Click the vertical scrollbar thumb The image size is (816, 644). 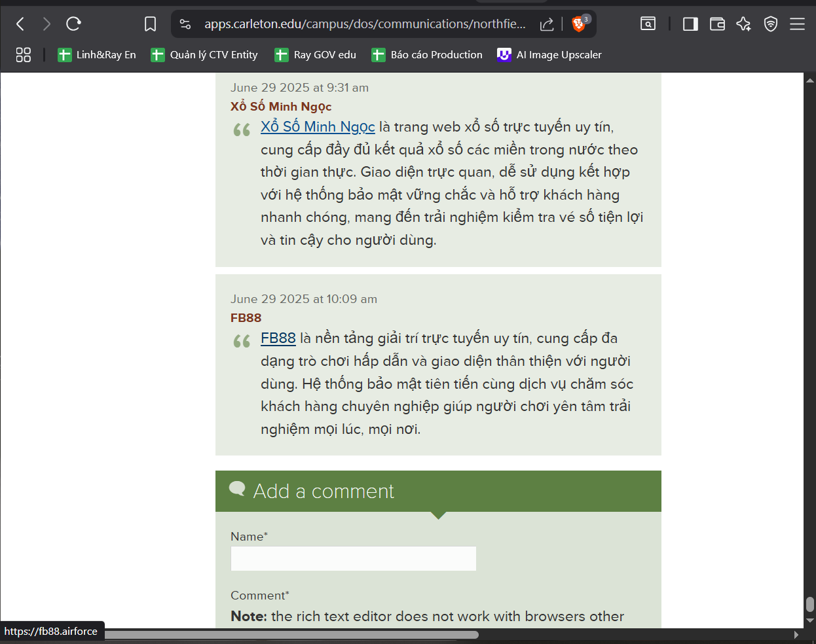click(x=810, y=604)
